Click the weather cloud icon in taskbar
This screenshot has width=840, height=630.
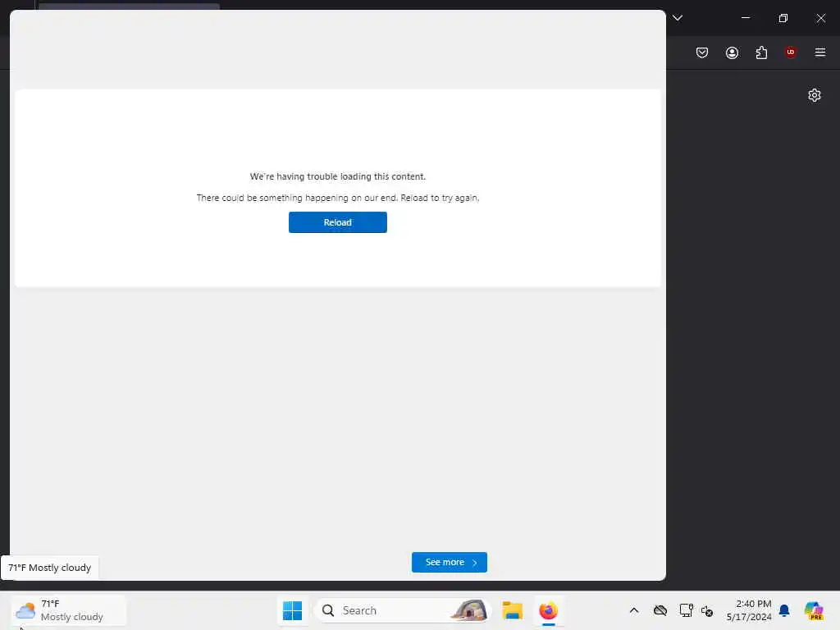[25, 610]
